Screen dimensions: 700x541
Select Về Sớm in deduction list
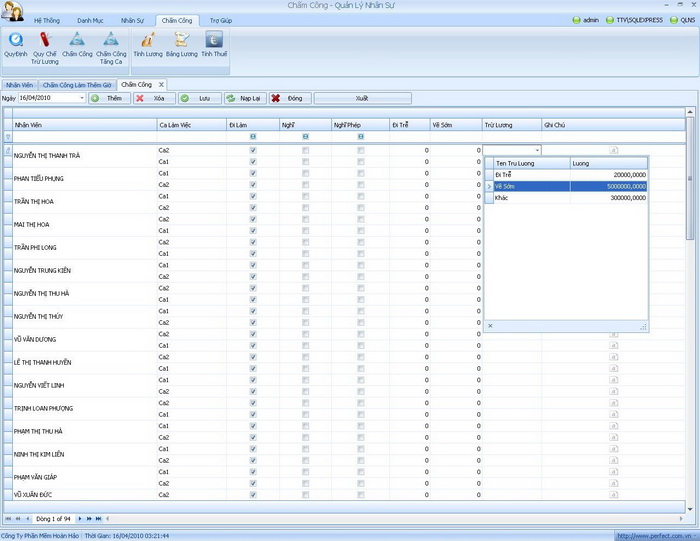pyautogui.click(x=570, y=186)
